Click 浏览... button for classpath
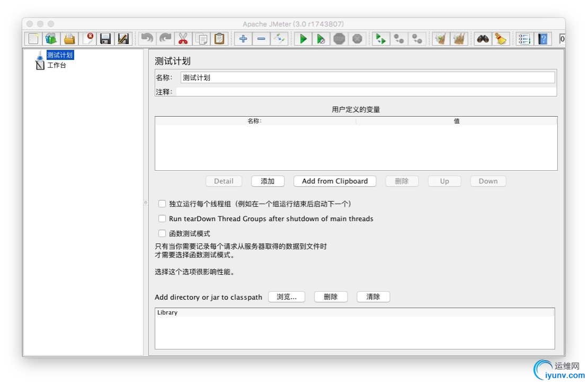This screenshot has height=384, width=588. click(x=287, y=296)
